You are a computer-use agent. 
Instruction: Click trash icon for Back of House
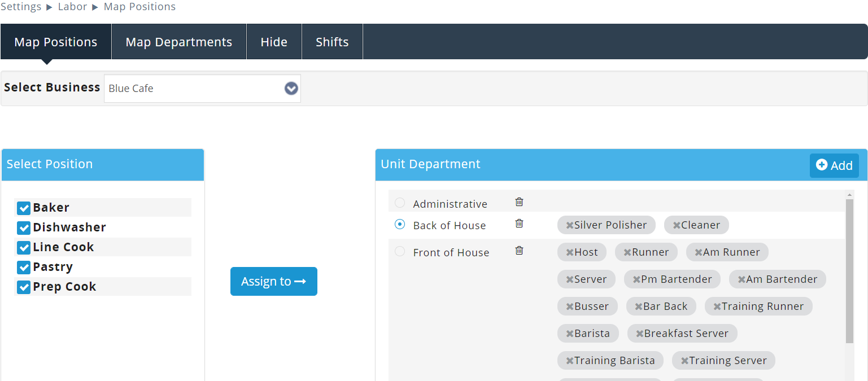tap(519, 224)
